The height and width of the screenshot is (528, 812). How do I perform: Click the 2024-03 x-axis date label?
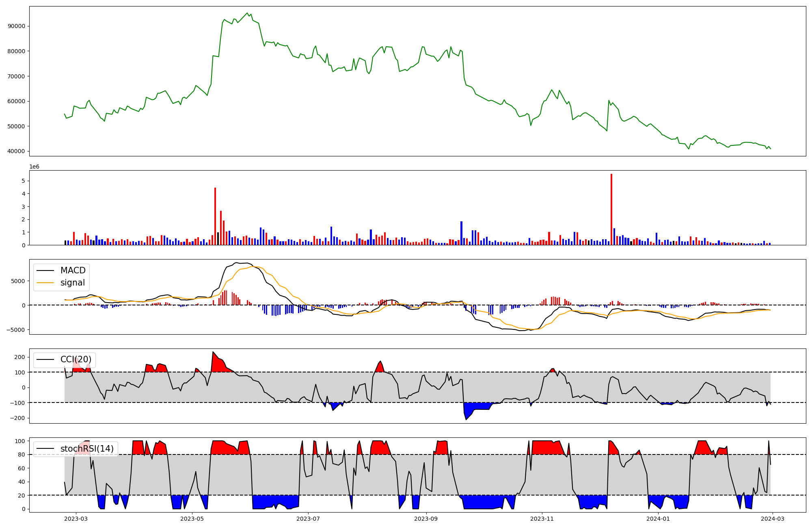click(x=772, y=519)
